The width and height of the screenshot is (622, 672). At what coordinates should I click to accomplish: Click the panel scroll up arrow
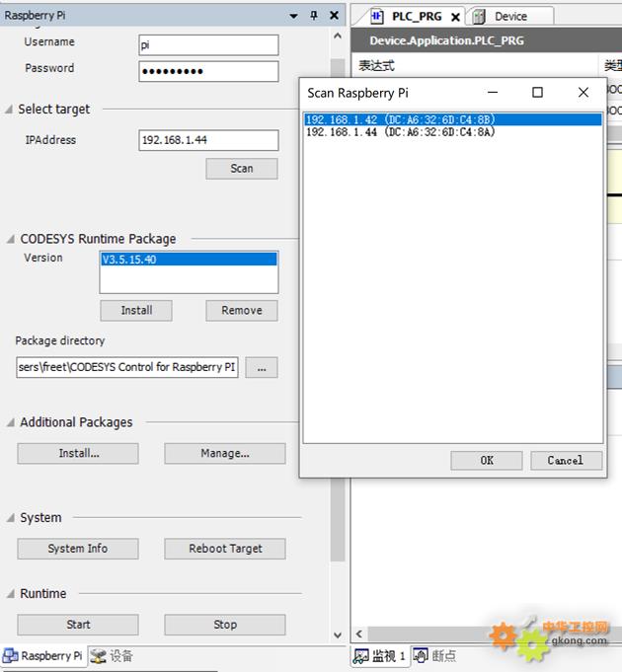pos(338,36)
